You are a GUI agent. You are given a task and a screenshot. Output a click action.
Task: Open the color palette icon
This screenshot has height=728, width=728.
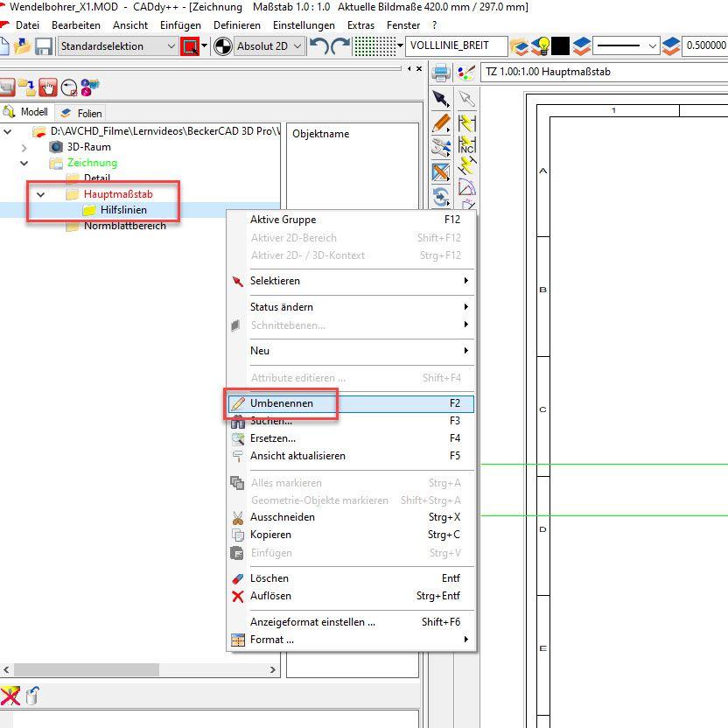click(x=466, y=72)
